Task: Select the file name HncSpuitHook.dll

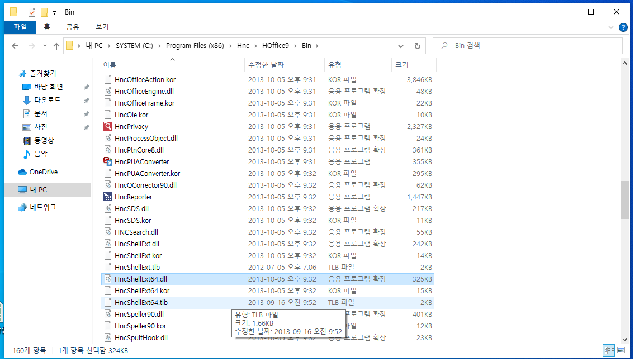Action: (x=141, y=338)
